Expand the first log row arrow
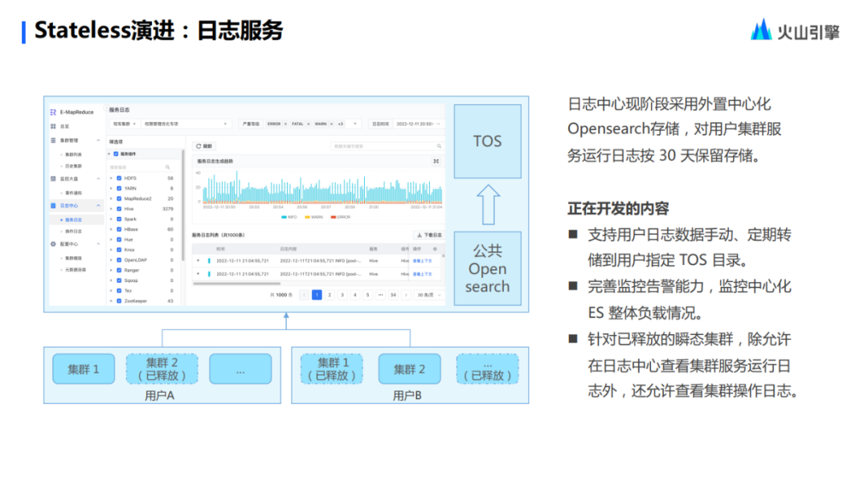868x478 pixels. 199,260
